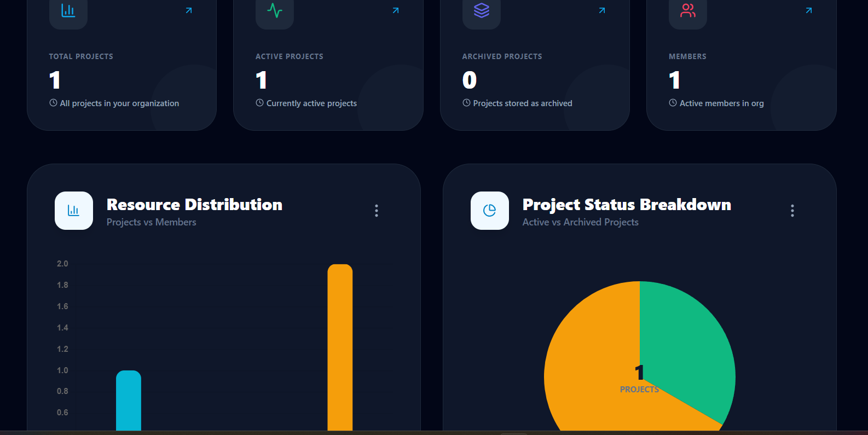Click 'Currently active projects' text

(311, 103)
